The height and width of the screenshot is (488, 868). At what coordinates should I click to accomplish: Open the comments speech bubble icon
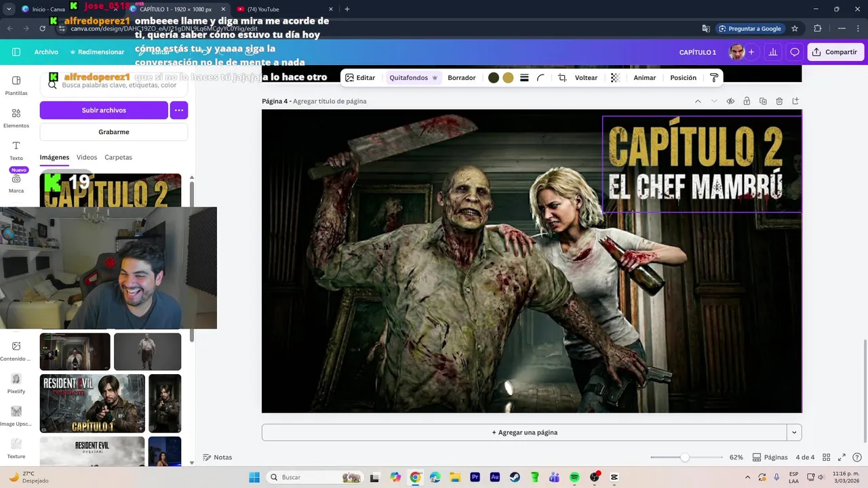pyautogui.click(x=795, y=52)
